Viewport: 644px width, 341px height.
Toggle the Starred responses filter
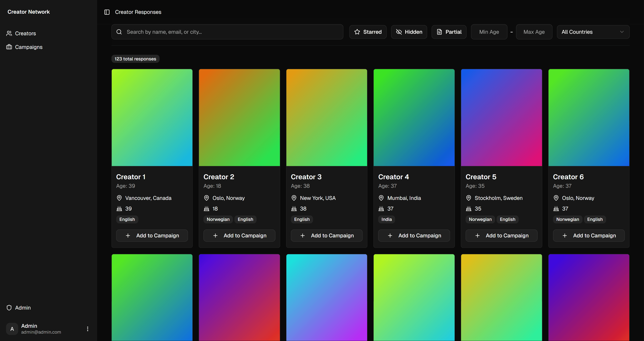[x=368, y=32]
